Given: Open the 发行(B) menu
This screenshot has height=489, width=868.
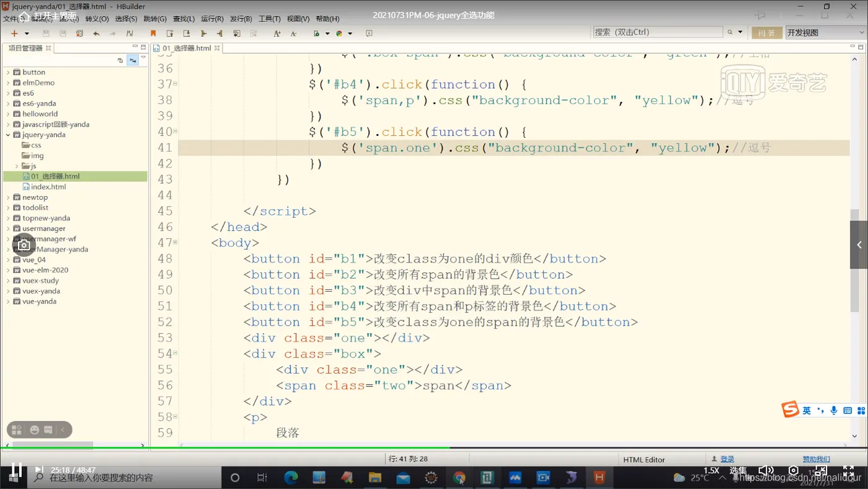Looking at the screenshot, I should pos(241,19).
